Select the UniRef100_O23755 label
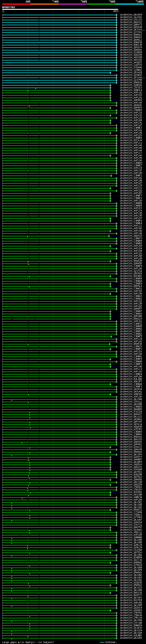This screenshot has width=146, height=644. 131,80
